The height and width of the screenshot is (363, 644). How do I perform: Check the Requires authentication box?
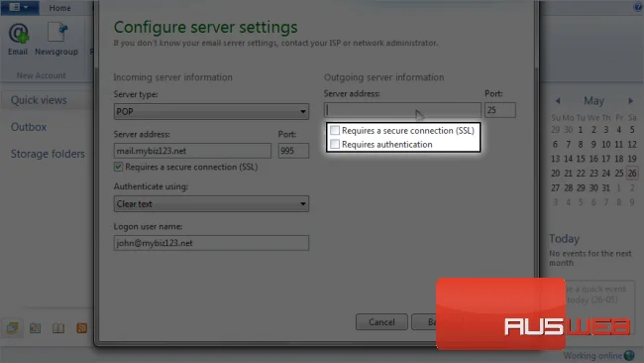[335, 144]
